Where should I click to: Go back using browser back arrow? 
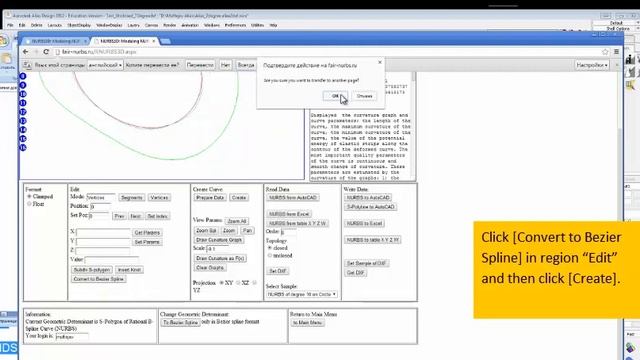tap(26, 52)
